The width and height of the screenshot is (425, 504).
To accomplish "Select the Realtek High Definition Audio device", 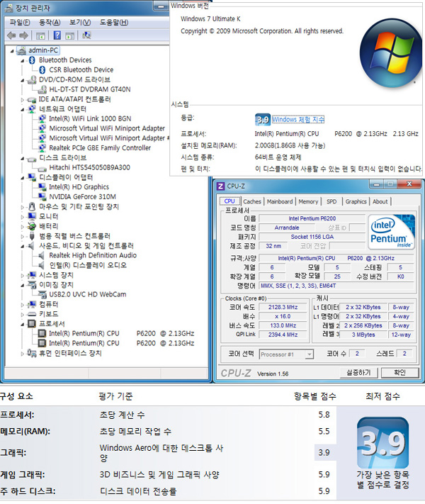I will 92,255.
